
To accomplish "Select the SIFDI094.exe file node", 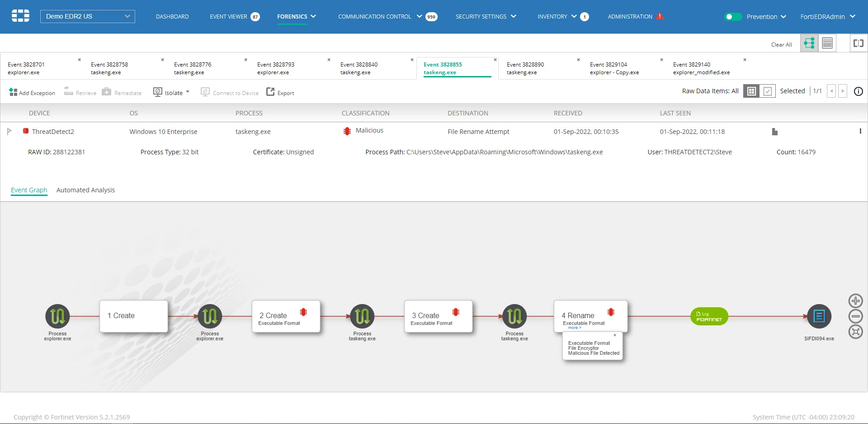I will coord(819,316).
